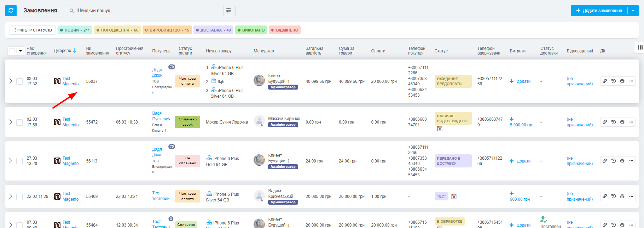Click calendar icon next to ТЕСТ status
Viewport: 644px width, 228px height.
tap(454, 196)
